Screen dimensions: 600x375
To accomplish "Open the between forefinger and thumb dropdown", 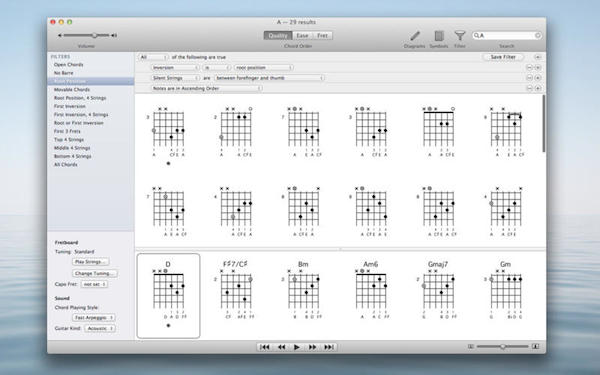I will tap(269, 78).
